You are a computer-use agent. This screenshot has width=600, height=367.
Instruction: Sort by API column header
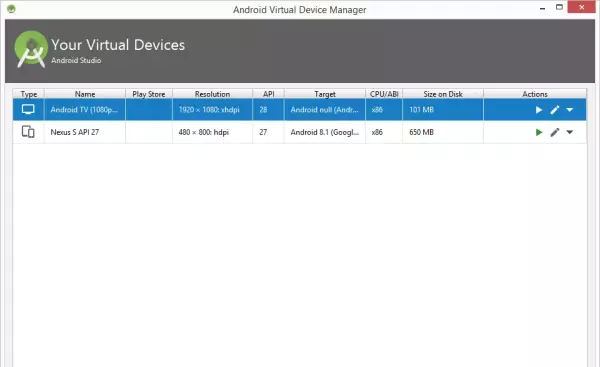point(268,94)
